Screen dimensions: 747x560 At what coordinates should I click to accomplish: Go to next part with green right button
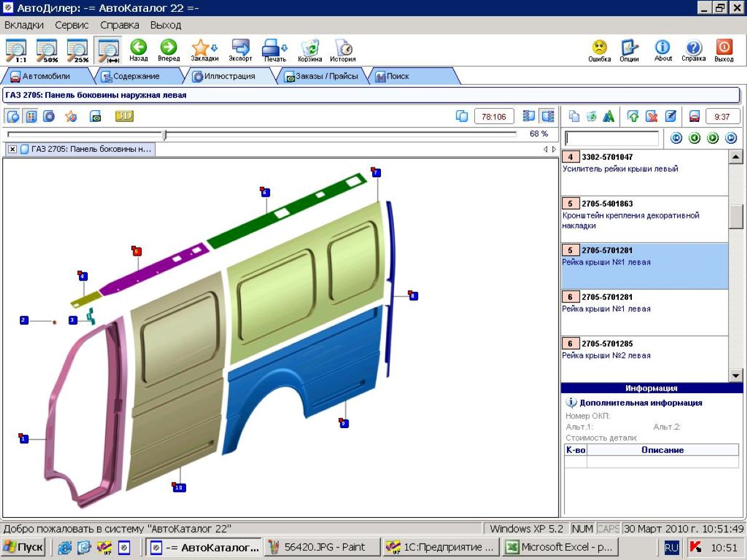(x=713, y=138)
